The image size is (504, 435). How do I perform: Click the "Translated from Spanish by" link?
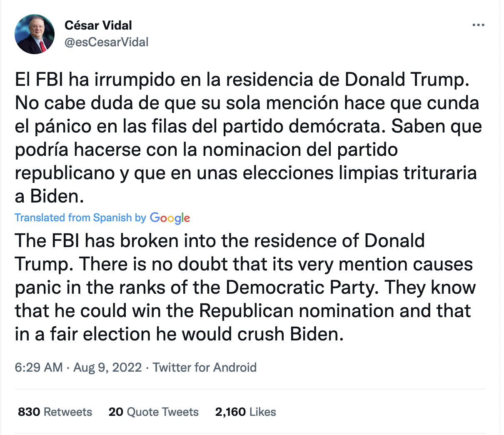pos(80,217)
